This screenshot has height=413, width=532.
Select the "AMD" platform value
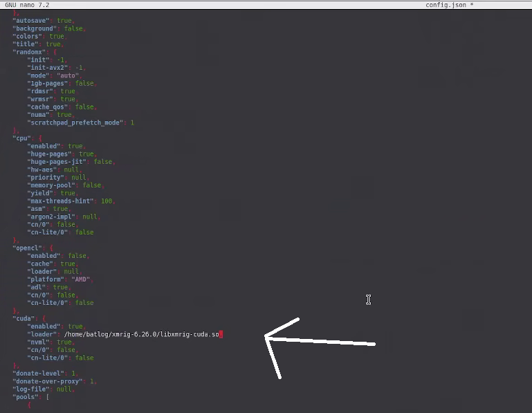pos(81,279)
